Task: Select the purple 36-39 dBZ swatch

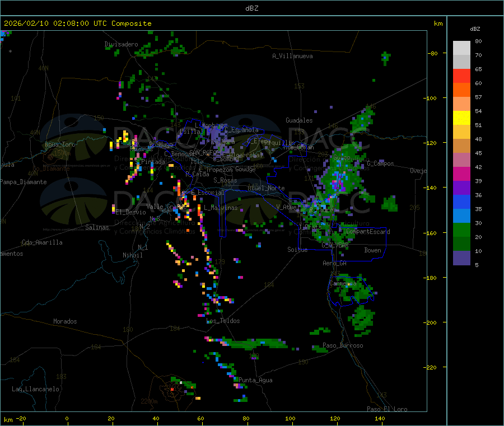Action: 461,188
